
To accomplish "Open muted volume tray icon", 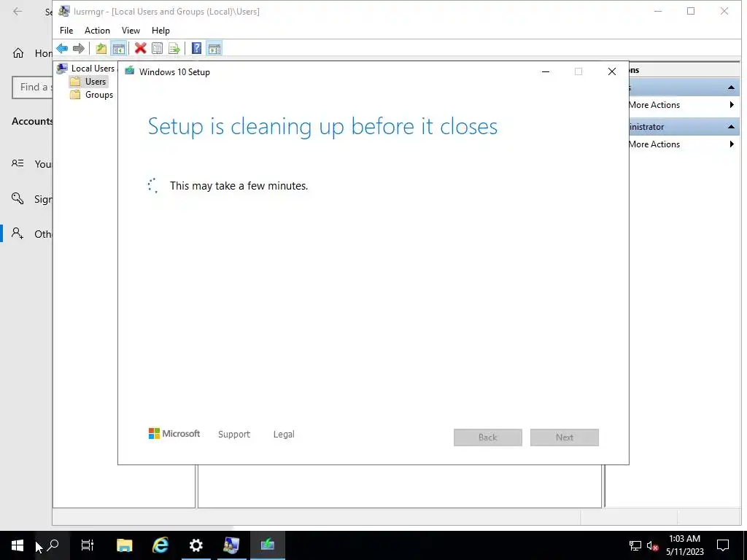I will point(652,545).
